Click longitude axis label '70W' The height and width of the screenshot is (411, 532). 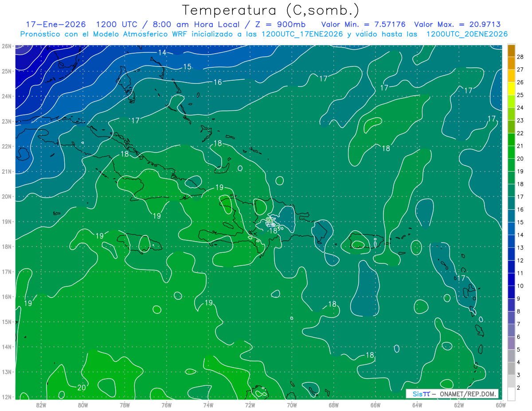coord(292,405)
